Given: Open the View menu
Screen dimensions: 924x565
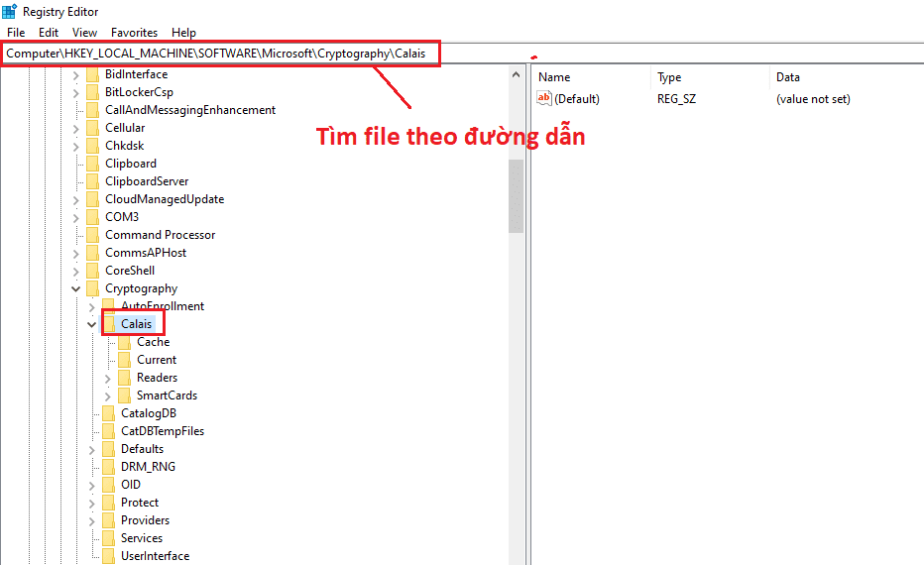Looking at the screenshot, I should 84,33.
